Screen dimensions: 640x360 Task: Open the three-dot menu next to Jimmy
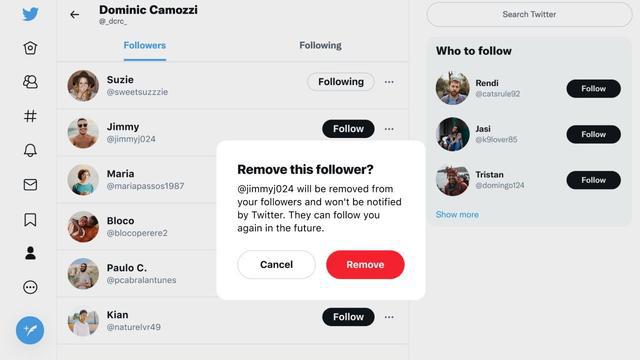pos(389,129)
